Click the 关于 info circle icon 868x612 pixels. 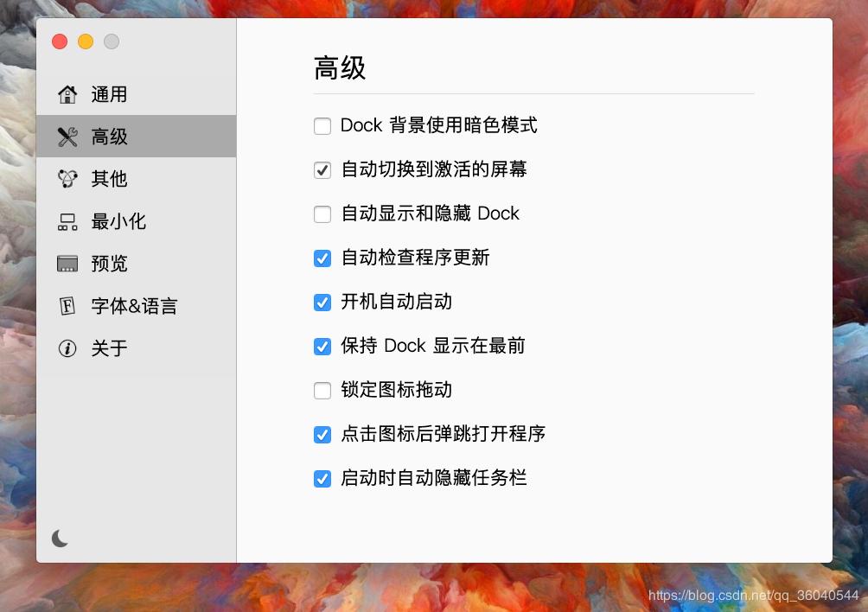point(67,348)
